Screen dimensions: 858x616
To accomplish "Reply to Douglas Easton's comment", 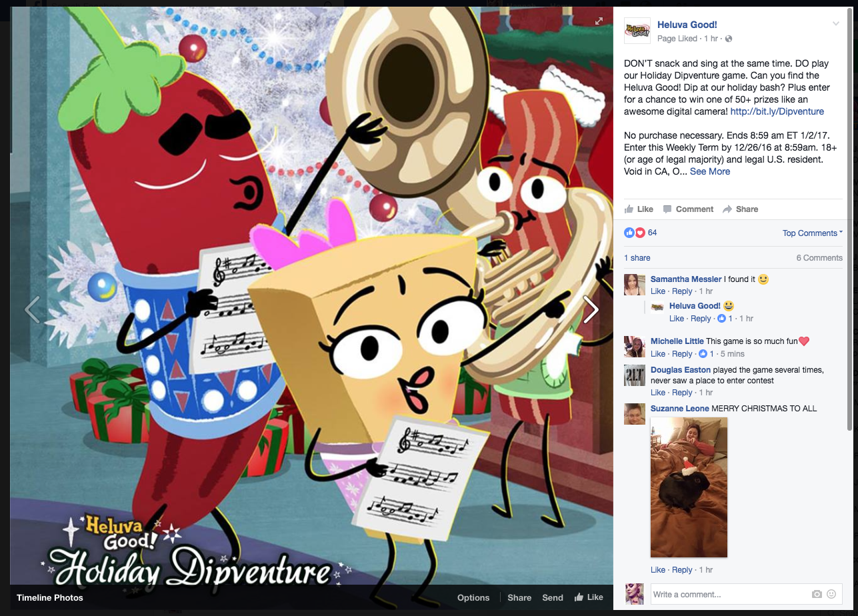I will [682, 393].
